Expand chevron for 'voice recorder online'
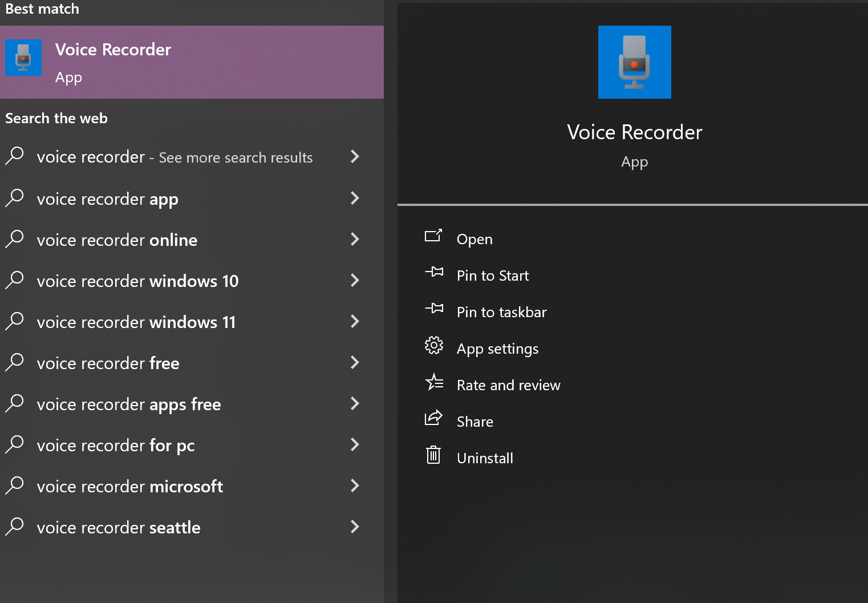Image resolution: width=868 pixels, height=603 pixels. (355, 239)
